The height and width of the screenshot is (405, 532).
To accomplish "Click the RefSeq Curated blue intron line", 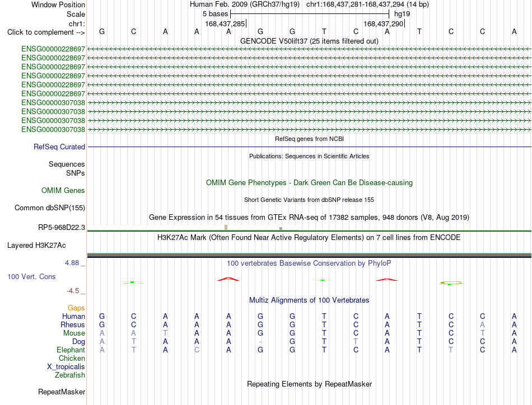I will (x=310, y=147).
